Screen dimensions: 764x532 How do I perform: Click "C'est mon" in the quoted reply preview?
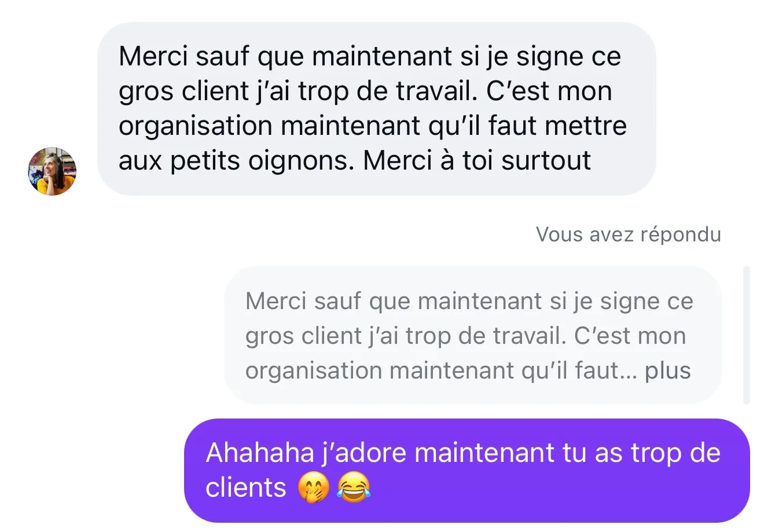click(x=630, y=336)
